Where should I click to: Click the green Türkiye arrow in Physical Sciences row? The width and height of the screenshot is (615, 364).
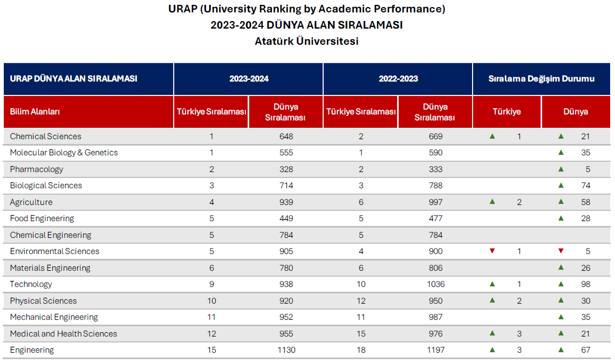pyautogui.click(x=492, y=301)
